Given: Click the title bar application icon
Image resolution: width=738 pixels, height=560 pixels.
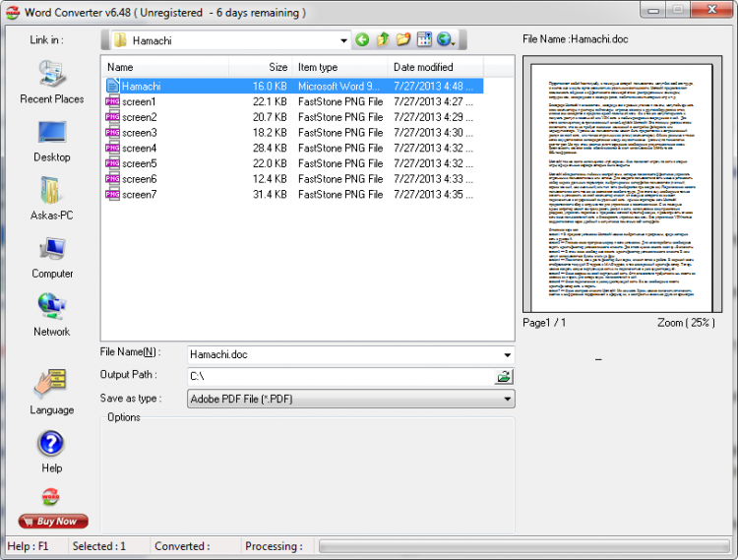Looking at the screenshot, I should coord(13,13).
